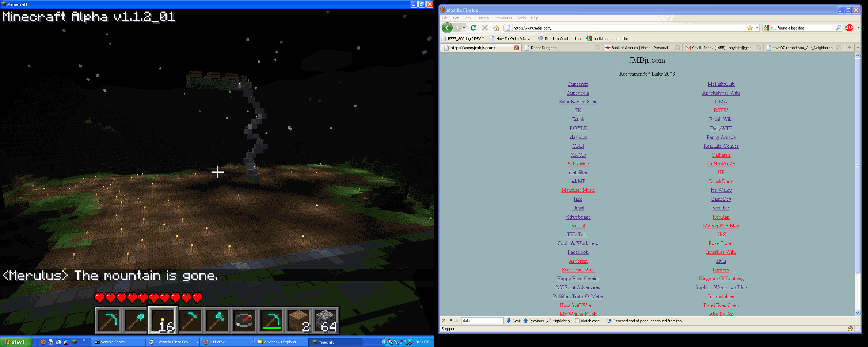Viewport: 868px width, 347px height.
Task: Click the Firefox Forward arrow button
Action: (x=457, y=28)
